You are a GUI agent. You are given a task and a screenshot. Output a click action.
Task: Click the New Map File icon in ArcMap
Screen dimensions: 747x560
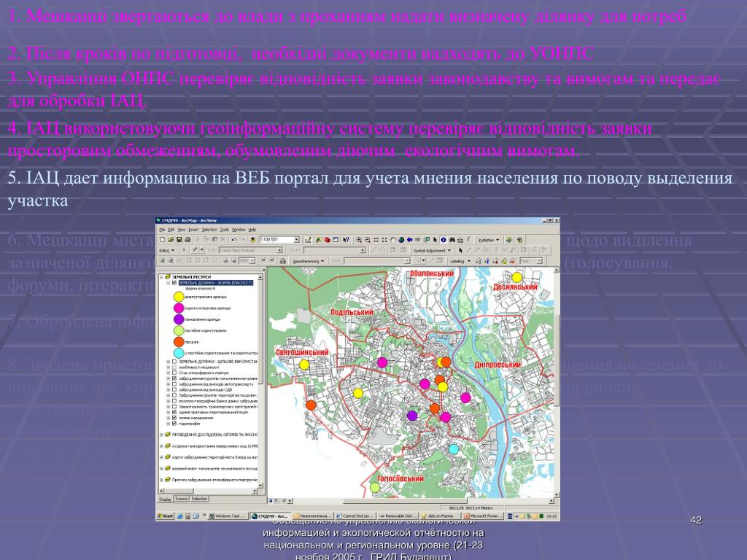coord(163,239)
